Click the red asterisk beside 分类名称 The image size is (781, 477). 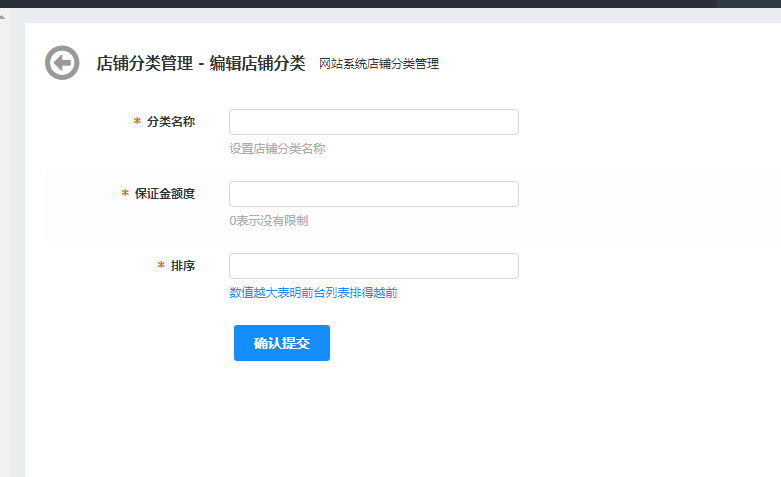[137, 122]
